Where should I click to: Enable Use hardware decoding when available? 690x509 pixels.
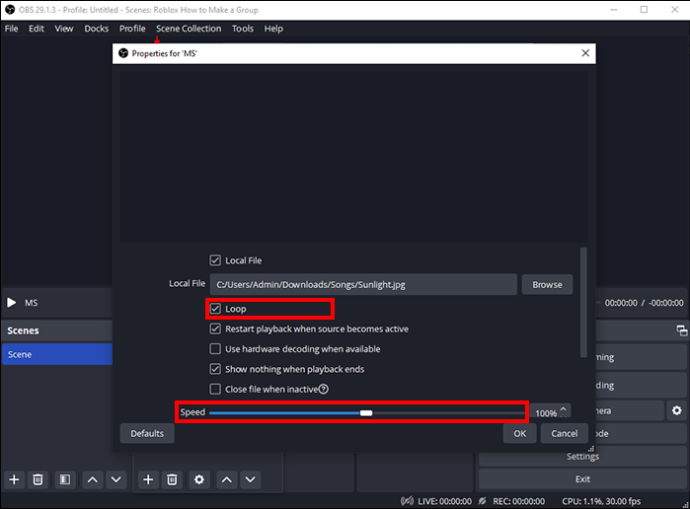215,349
